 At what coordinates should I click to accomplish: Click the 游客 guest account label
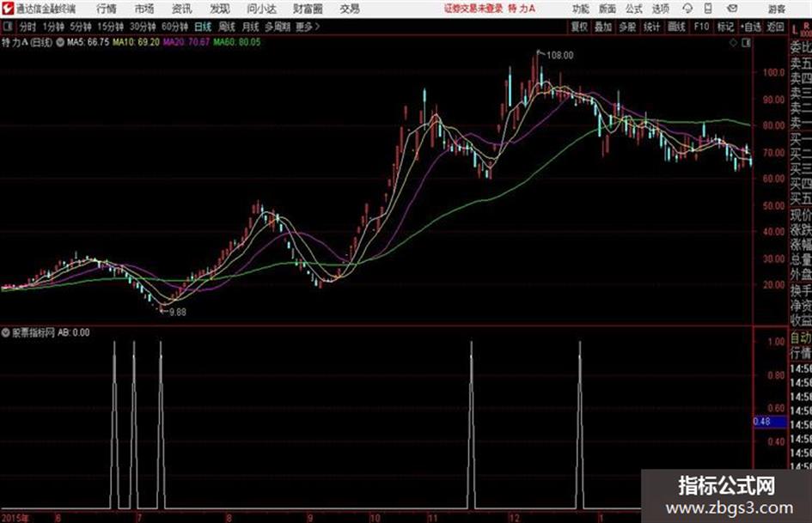[777, 9]
